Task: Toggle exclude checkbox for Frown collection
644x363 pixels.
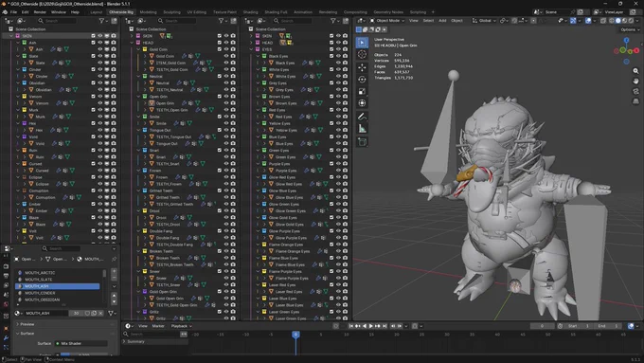Action: click(x=220, y=171)
